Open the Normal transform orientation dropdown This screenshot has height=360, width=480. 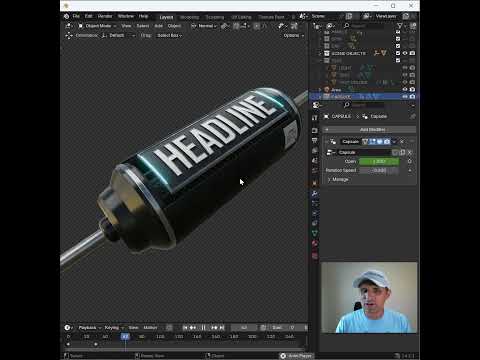tap(204, 26)
